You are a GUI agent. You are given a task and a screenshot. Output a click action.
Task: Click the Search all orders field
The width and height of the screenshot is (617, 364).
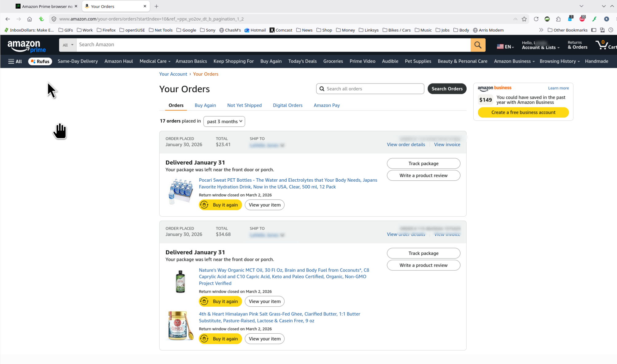point(373,89)
